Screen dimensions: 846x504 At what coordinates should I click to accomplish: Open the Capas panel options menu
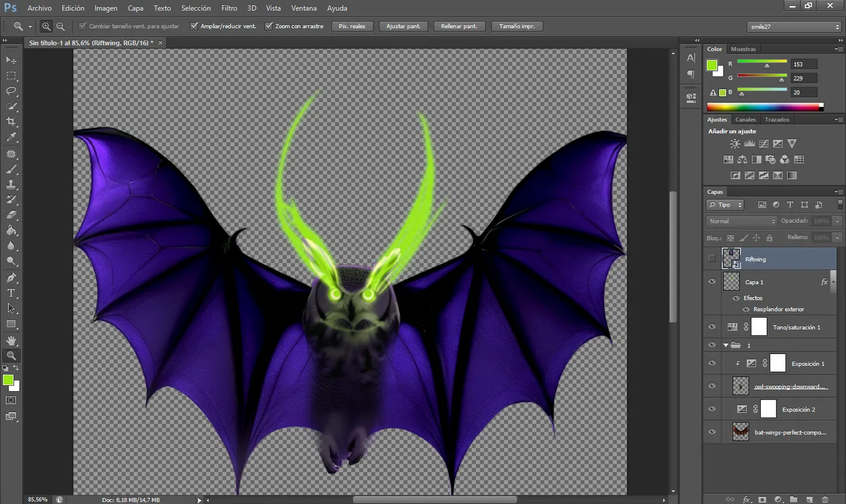(839, 192)
